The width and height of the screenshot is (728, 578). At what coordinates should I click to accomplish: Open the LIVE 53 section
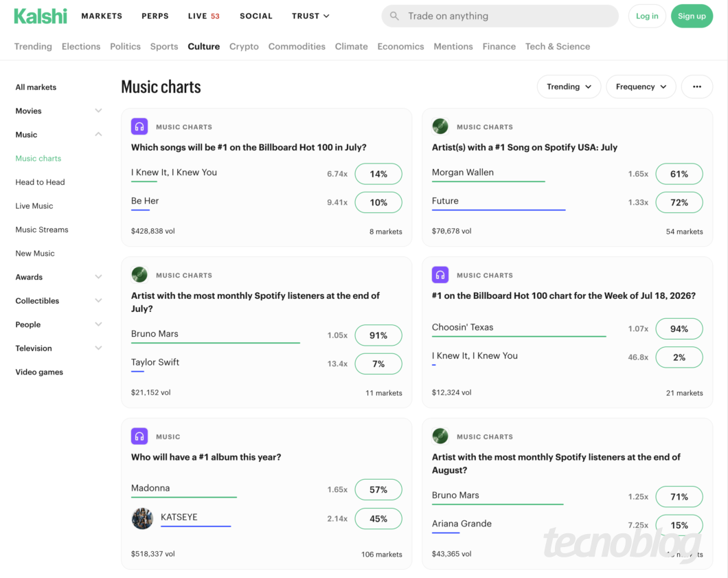pyautogui.click(x=203, y=16)
